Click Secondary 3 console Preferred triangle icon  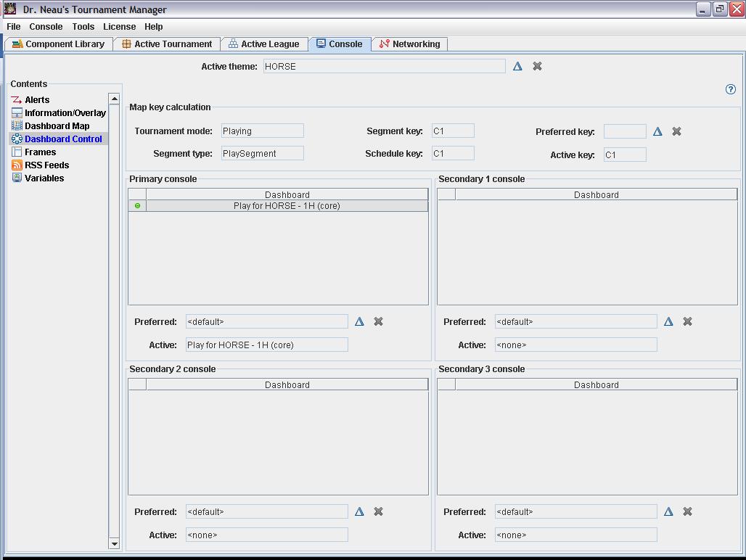tap(668, 511)
